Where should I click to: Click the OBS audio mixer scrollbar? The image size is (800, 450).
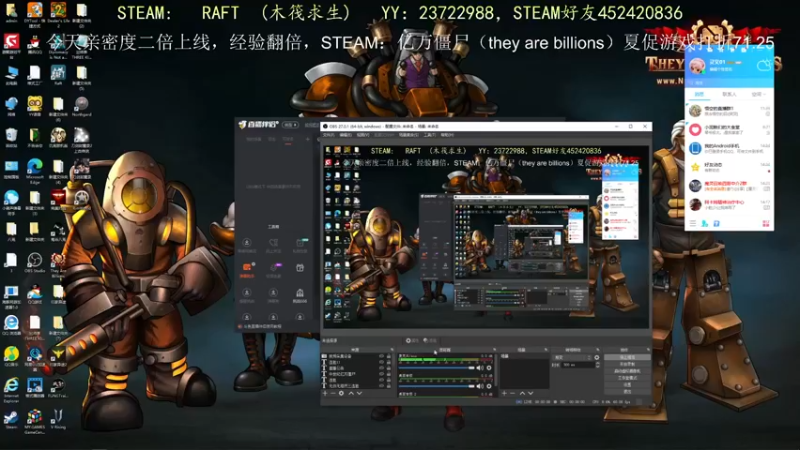point(496,370)
